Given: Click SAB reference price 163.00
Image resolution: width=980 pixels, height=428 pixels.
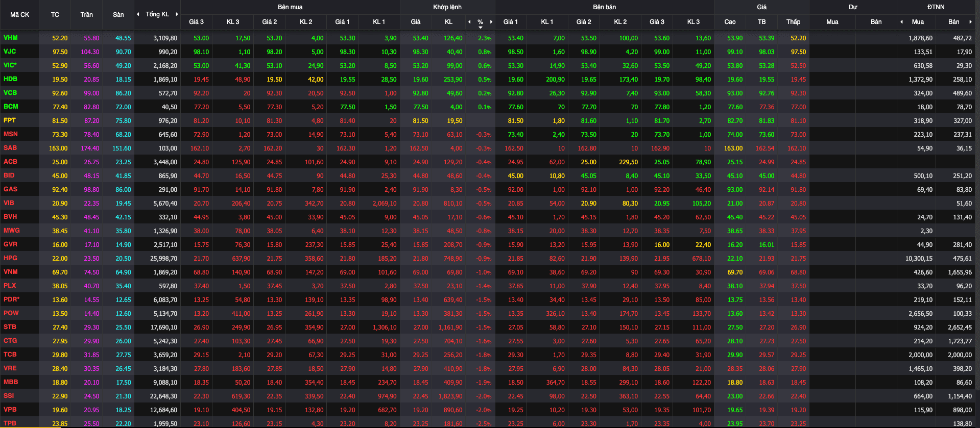Looking at the screenshot, I should point(58,148).
